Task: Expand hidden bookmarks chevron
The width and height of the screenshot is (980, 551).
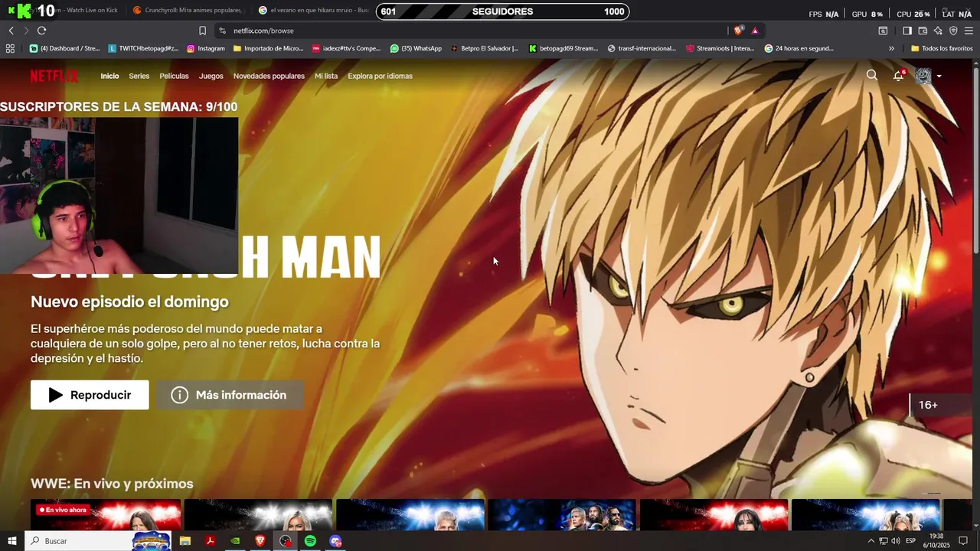Action: tap(891, 48)
